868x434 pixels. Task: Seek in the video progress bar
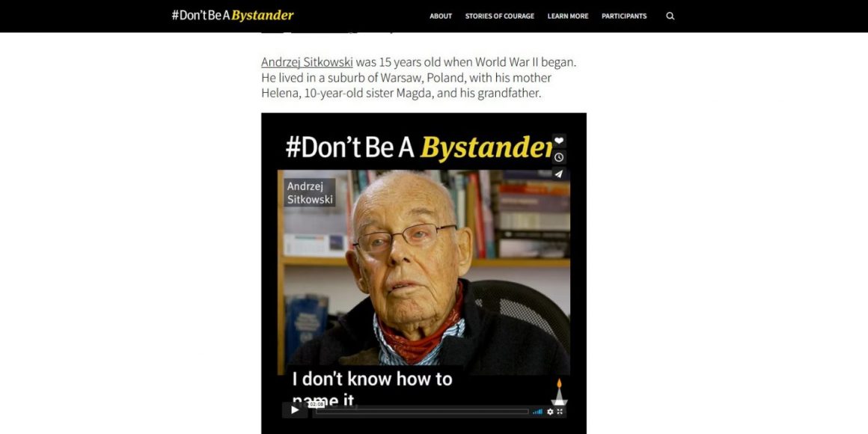click(x=422, y=412)
